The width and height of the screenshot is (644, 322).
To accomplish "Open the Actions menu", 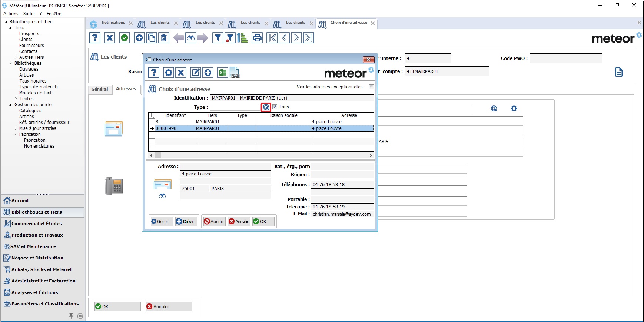I will point(11,14).
